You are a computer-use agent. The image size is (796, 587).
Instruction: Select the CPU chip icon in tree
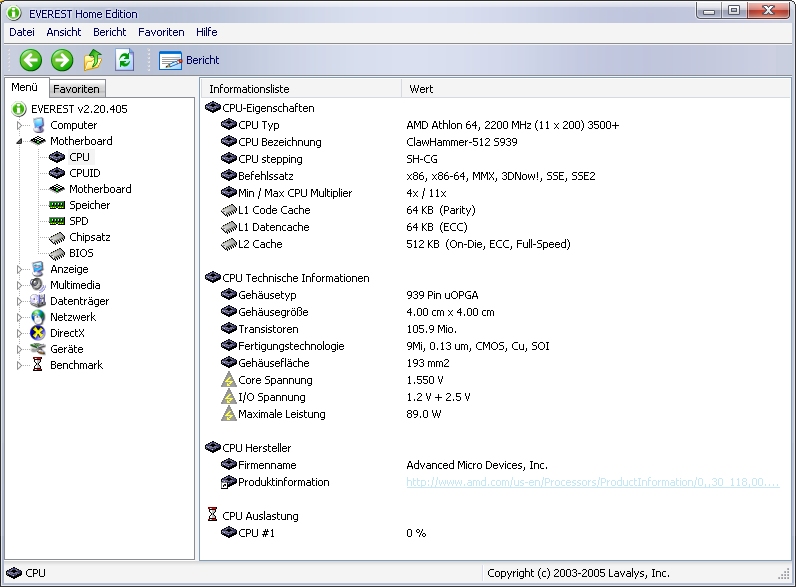[x=57, y=157]
